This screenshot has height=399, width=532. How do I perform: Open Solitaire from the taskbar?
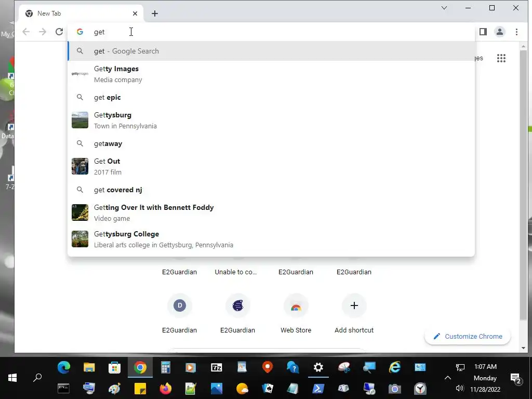268,389
